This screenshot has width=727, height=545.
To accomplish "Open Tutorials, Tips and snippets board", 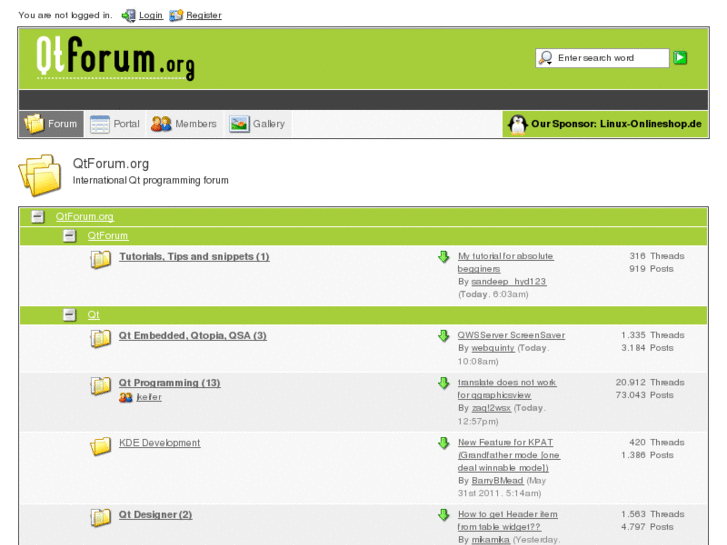I will [x=194, y=256].
